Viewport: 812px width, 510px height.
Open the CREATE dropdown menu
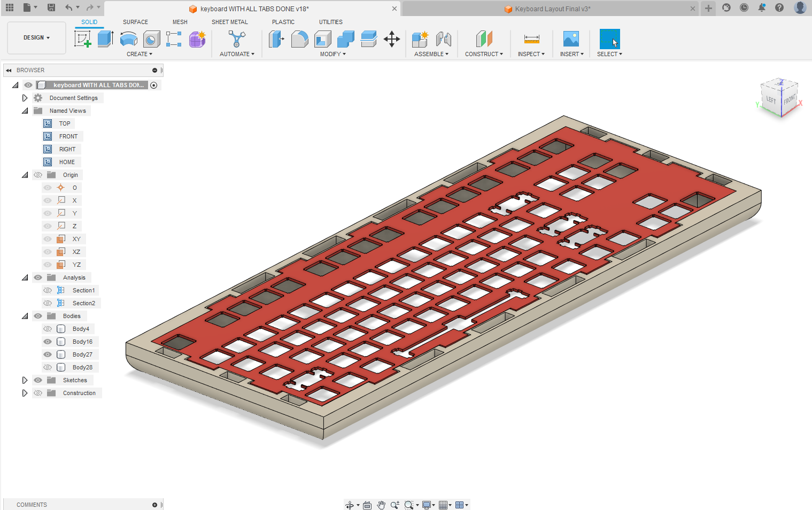coord(140,53)
